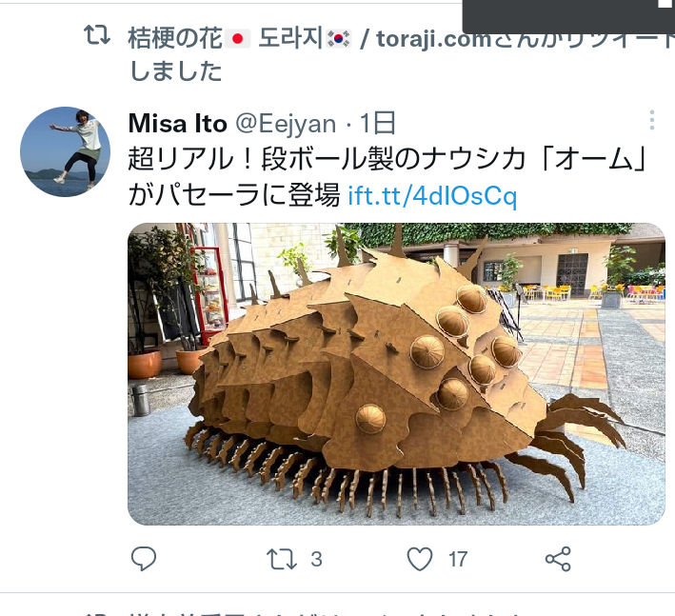Click the tweet text about 段ボール製のナウシカ
The image size is (675, 616).
387,177
